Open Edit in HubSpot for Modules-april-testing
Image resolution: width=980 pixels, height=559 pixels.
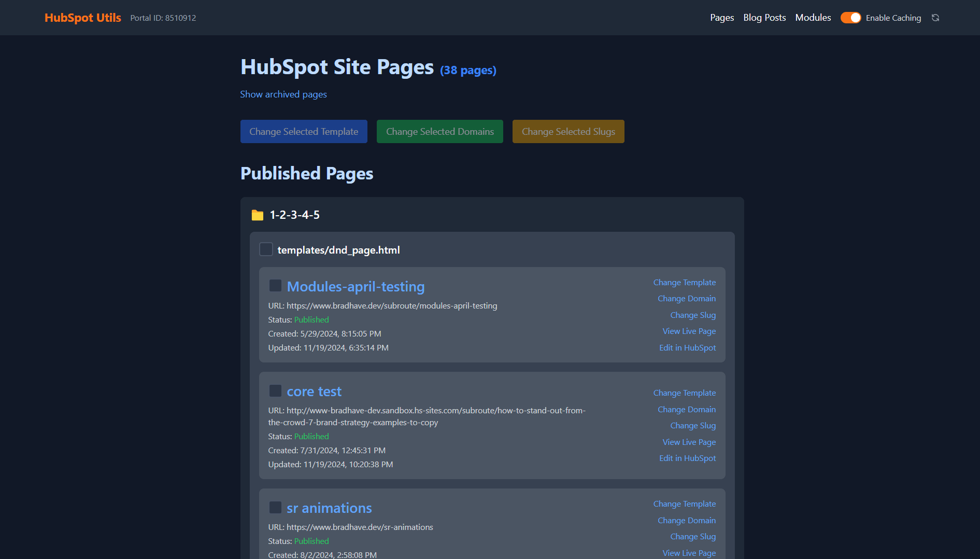coord(687,347)
